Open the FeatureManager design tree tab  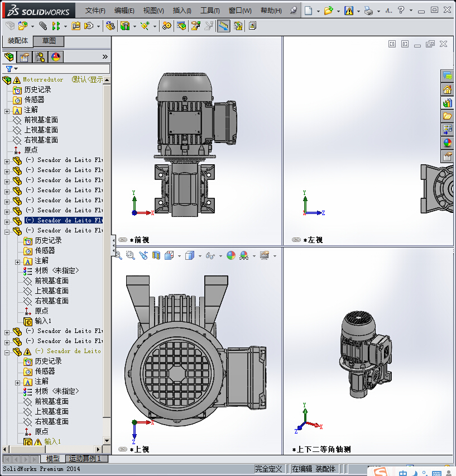pos(9,57)
